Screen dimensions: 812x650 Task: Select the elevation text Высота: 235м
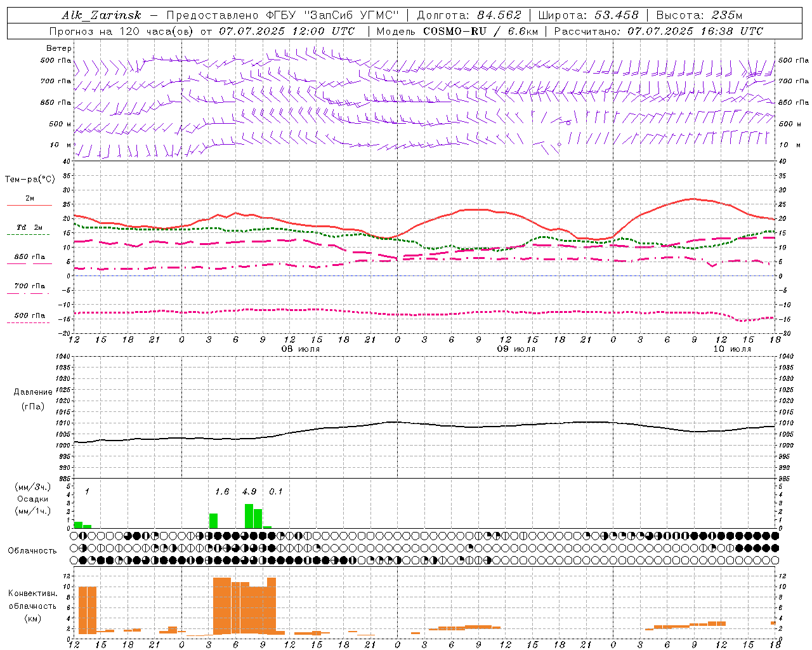coord(699,16)
